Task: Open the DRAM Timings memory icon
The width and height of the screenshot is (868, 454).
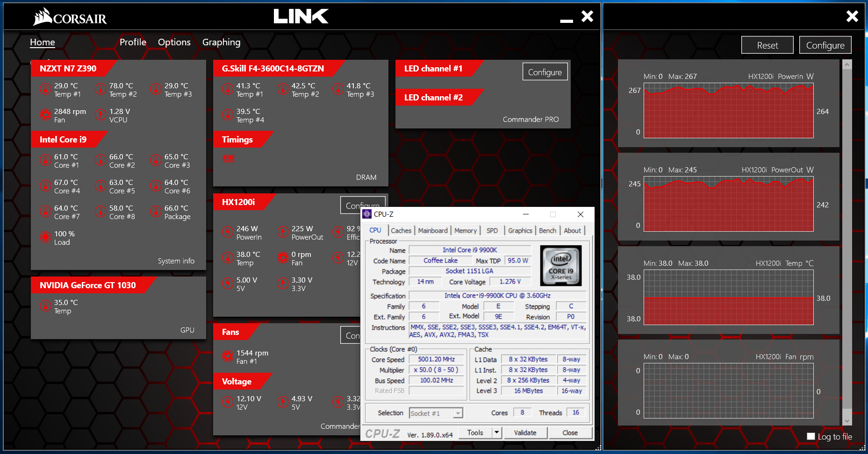Action: [x=229, y=159]
